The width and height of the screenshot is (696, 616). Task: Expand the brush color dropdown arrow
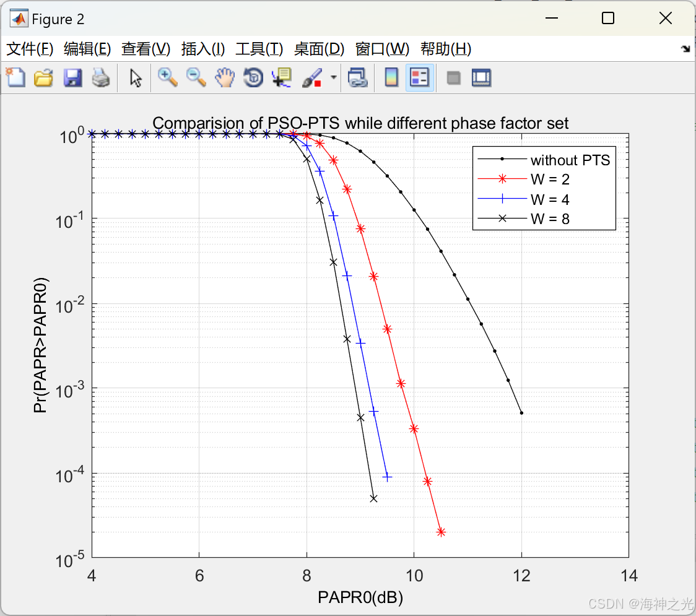[333, 77]
